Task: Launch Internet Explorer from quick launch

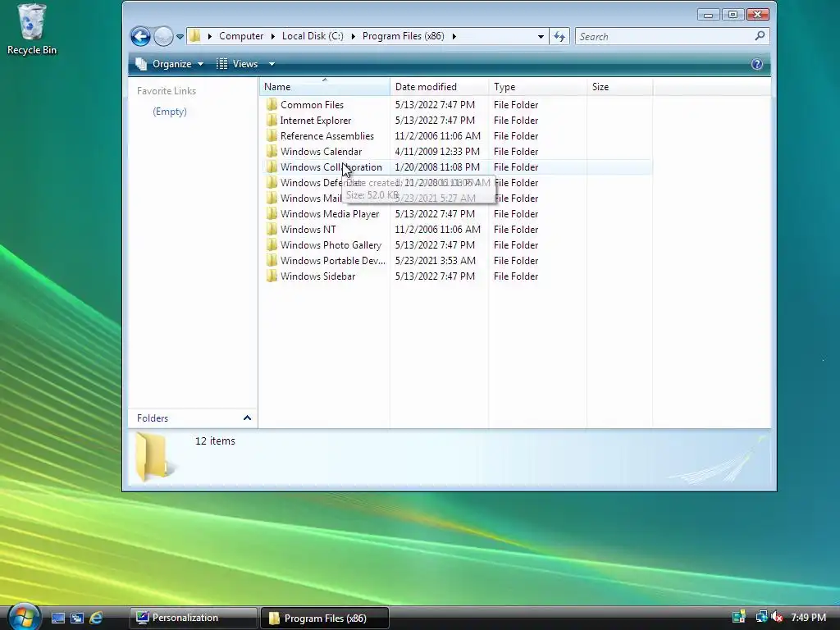Action: pos(96,618)
